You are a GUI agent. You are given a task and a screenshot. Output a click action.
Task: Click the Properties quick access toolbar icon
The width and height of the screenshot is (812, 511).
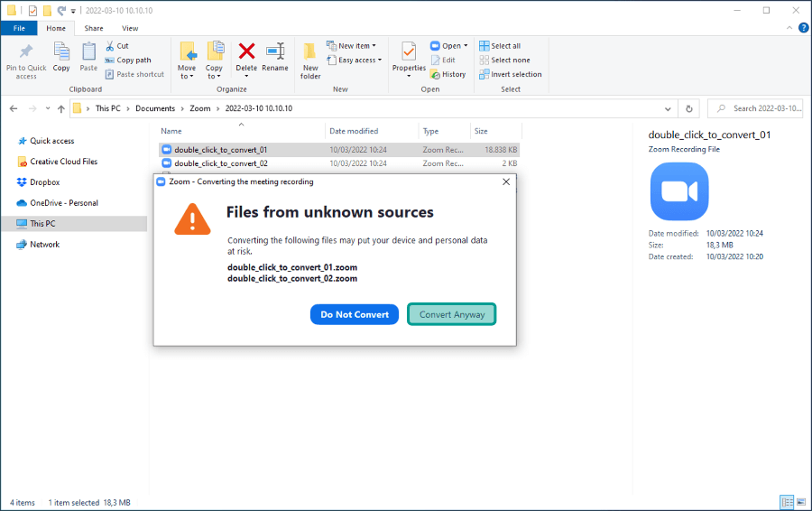[32, 10]
